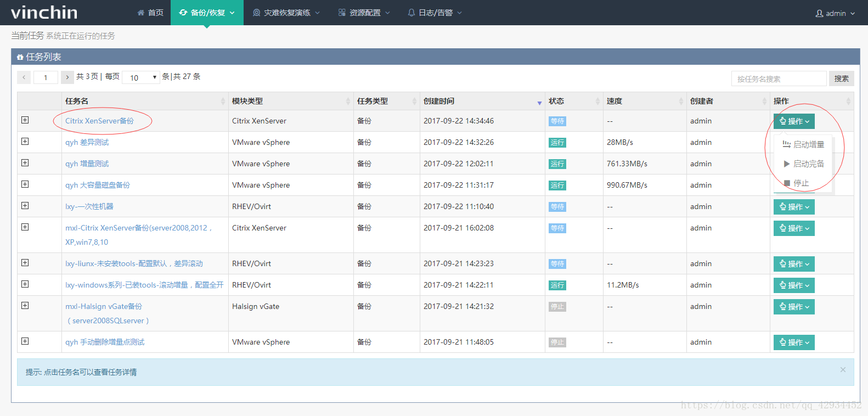Go to previous page arrow
This screenshot has height=416, width=868.
click(24, 77)
